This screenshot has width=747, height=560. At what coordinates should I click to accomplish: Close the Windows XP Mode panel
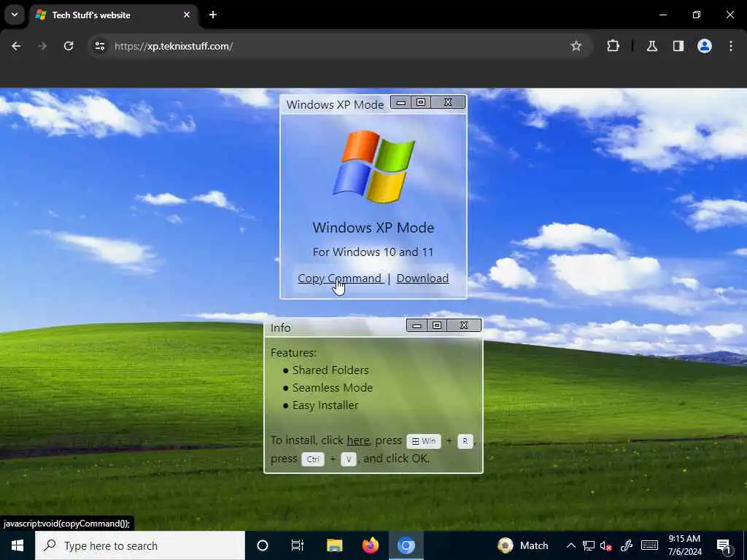448,102
